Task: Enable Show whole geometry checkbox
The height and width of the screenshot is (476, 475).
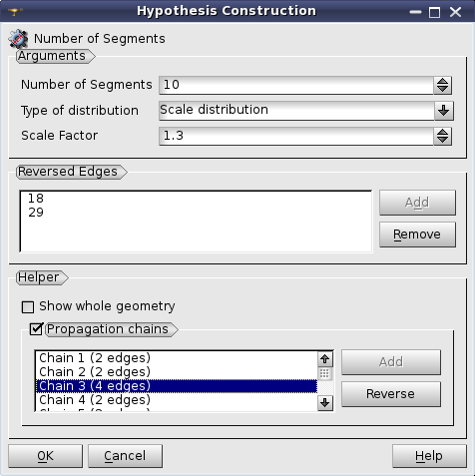Action: click(28, 307)
